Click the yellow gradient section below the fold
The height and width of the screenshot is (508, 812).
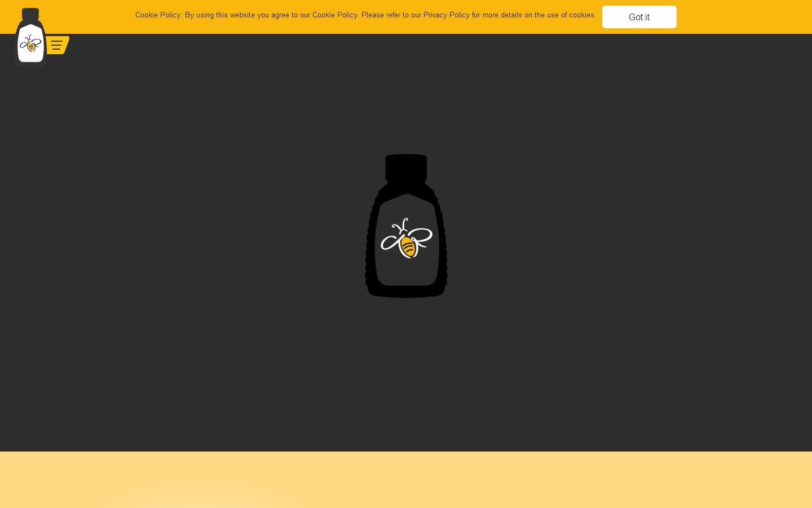[406, 480]
